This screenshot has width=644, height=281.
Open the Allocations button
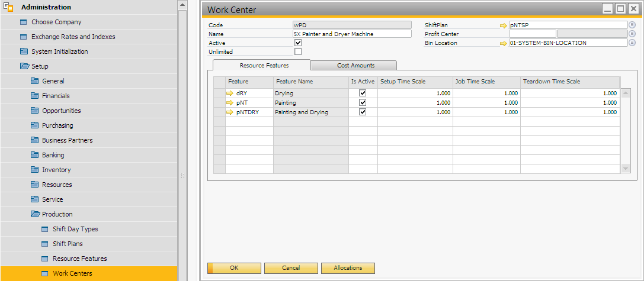point(348,268)
